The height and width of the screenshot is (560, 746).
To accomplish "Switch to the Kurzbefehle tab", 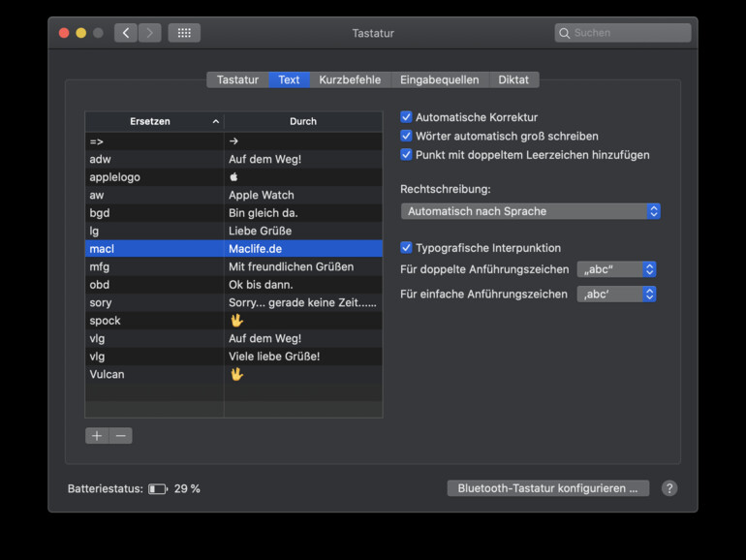I will 350,79.
